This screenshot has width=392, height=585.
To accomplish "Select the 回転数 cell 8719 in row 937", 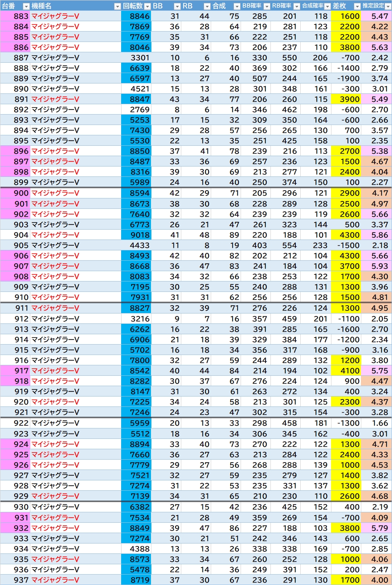I will pyautogui.click(x=136, y=580).
